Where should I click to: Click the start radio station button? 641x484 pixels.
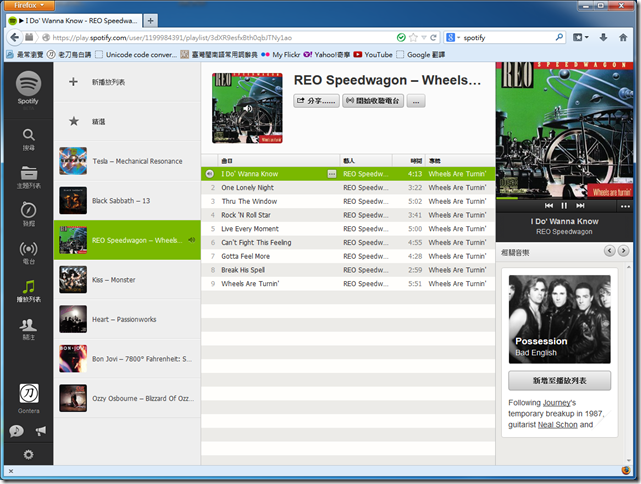(x=373, y=101)
